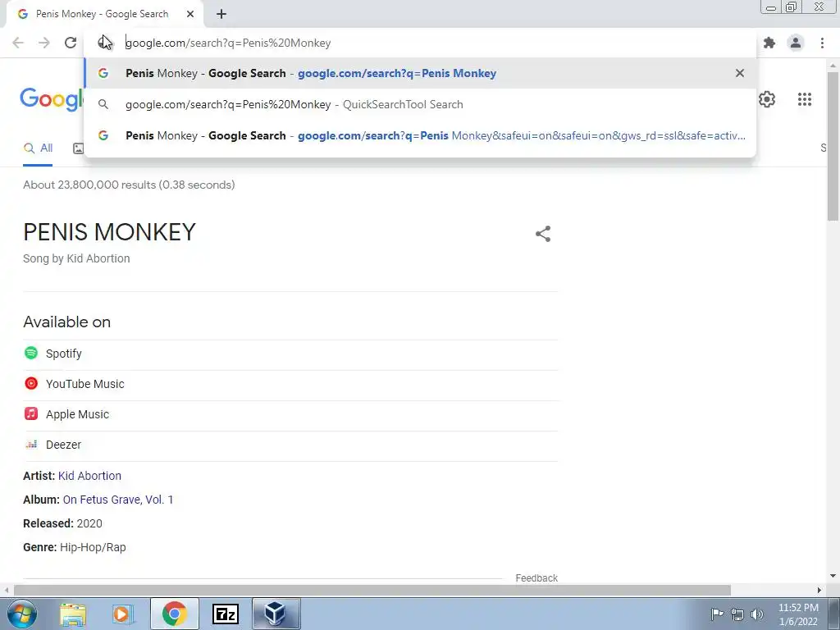Open the Chrome profile avatar
The width and height of the screenshot is (840, 630).
(796, 43)
